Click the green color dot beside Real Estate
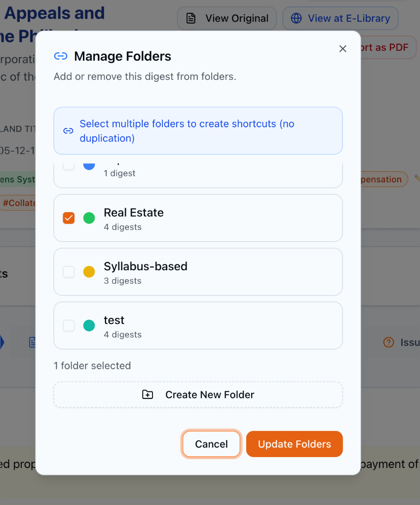Viewport: 420px width, 505px height. pyautogui.click(x=89, y=217)
